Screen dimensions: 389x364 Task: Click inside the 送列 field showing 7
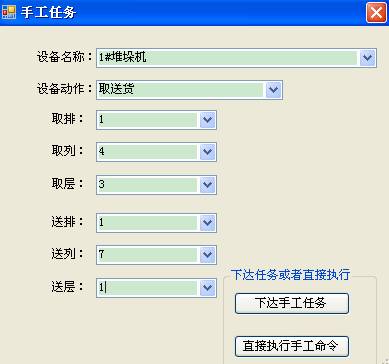tap(148, 255)
